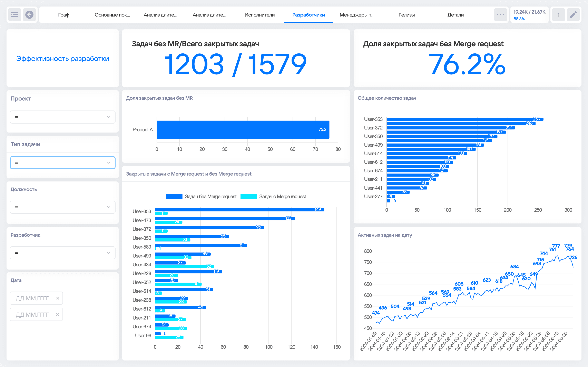This screenshot has width=588, height=367.
Task: Click the first ДД.ММ.ГГГГ date input
Action: click(32, 298)
